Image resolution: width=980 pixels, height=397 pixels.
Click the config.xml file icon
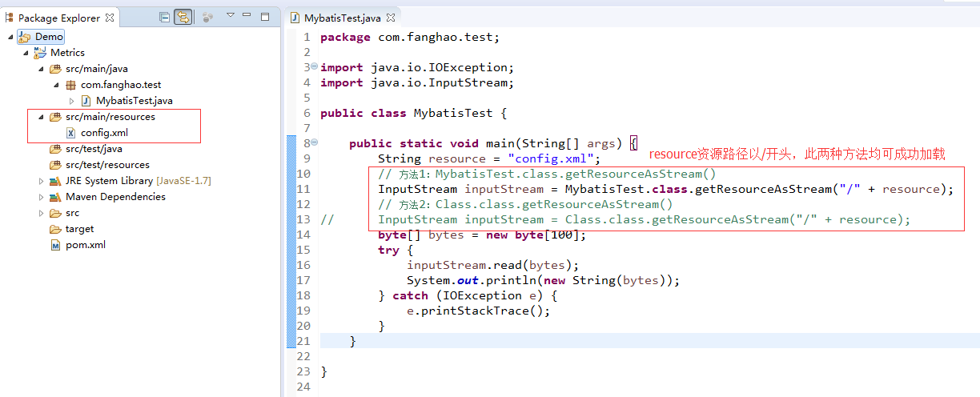click(70, 133)
